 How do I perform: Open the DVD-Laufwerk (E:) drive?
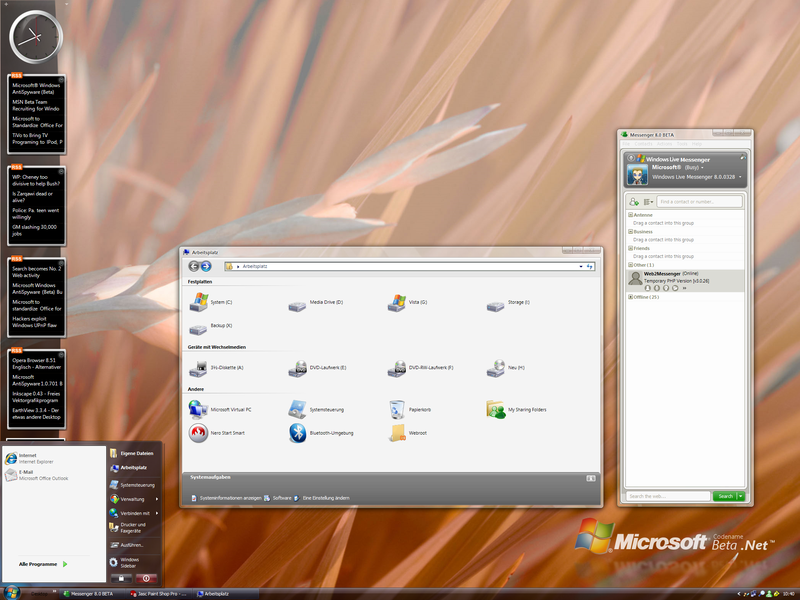[x=298, y=368]
